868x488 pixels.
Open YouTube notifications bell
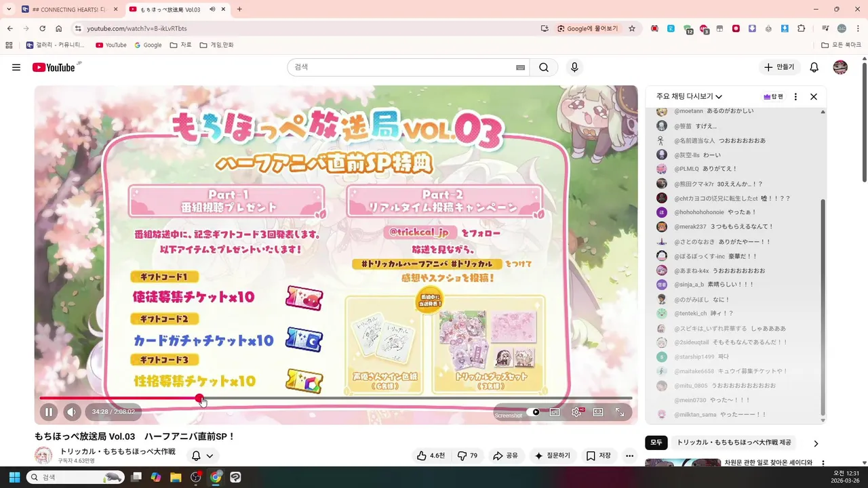pyautogui.click(x=814, y=67)
